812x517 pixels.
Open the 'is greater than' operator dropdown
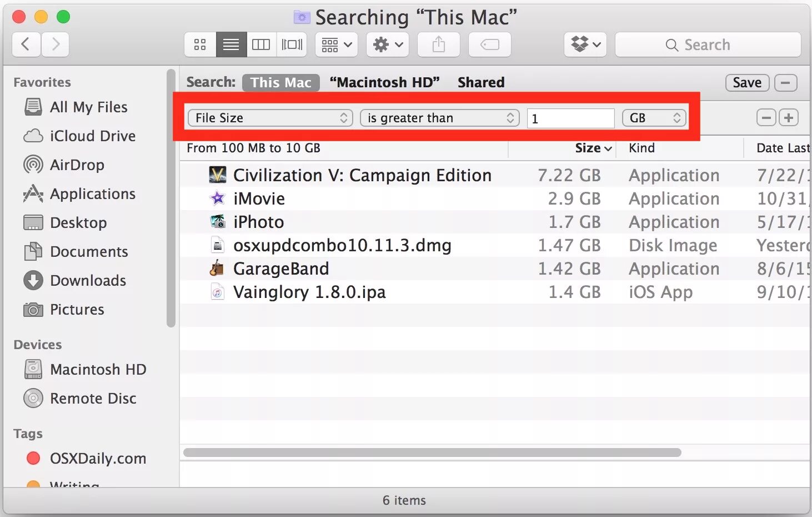(x=439, y=118)
